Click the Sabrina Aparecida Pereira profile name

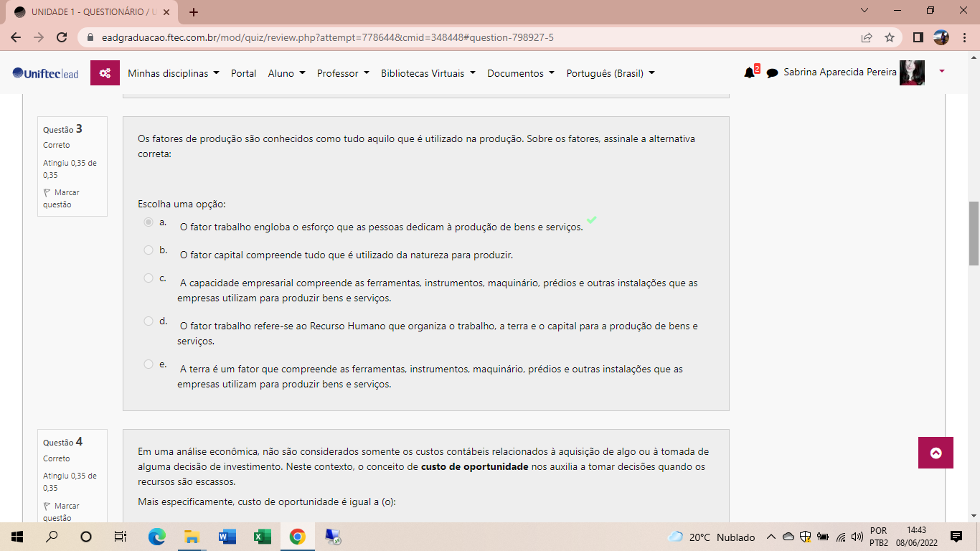point(839,72)
